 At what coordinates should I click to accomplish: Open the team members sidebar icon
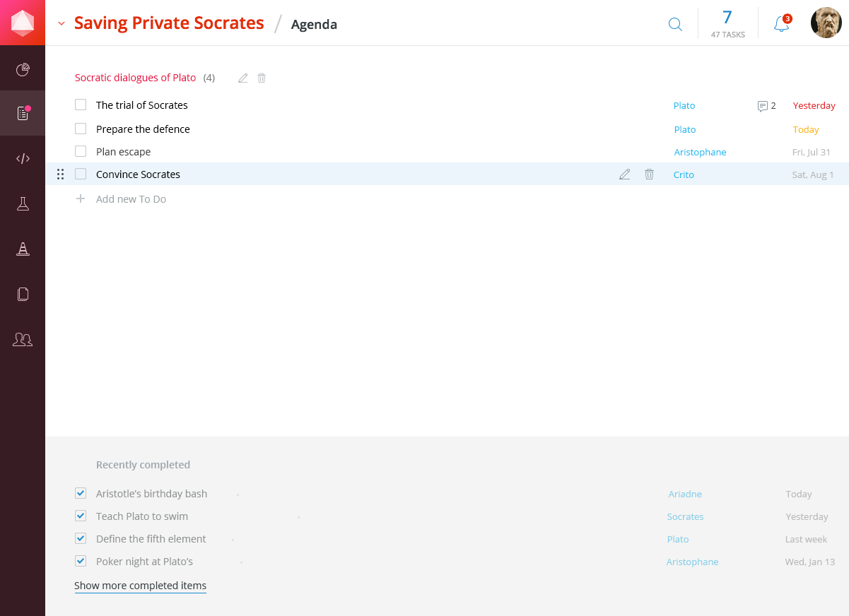point(23,340)
